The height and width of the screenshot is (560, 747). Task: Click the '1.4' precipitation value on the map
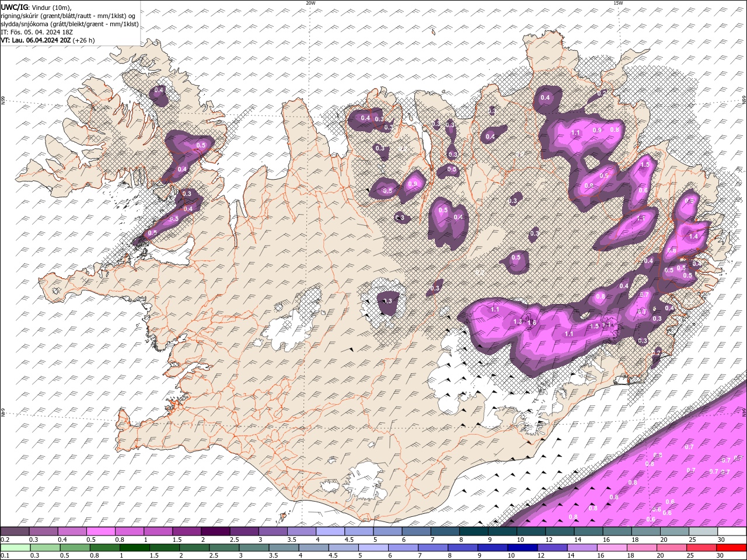tap(693, 236)
